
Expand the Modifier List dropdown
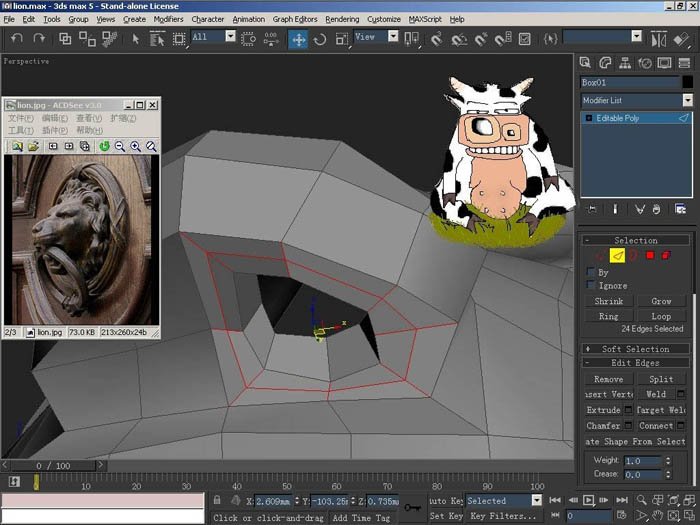(688, 100)
